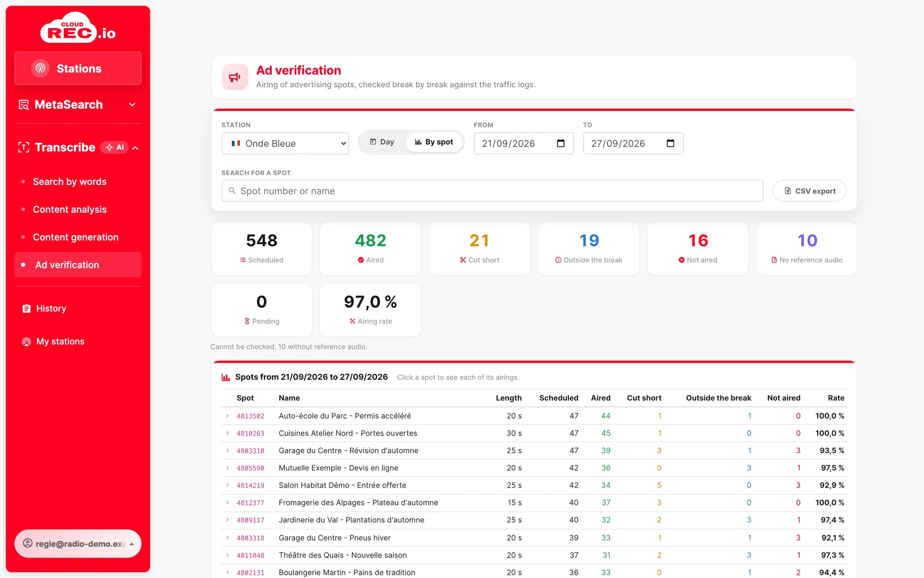Click the CSV export button
This screenshot has height=578, width=924.
pyautogui.click(x=810, y=191)
